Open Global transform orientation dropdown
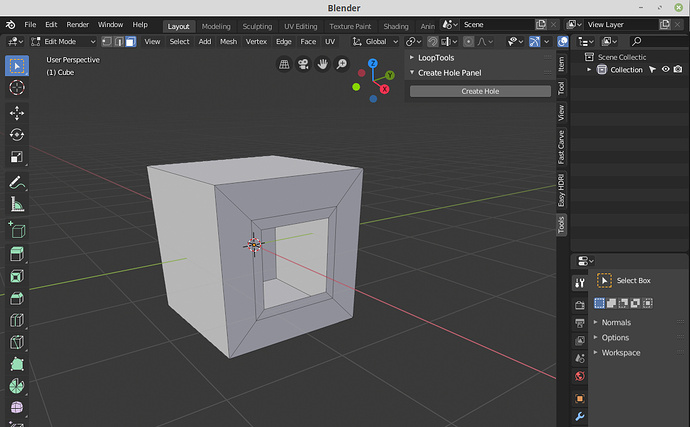The image size is (690, 427). point(375,41)
